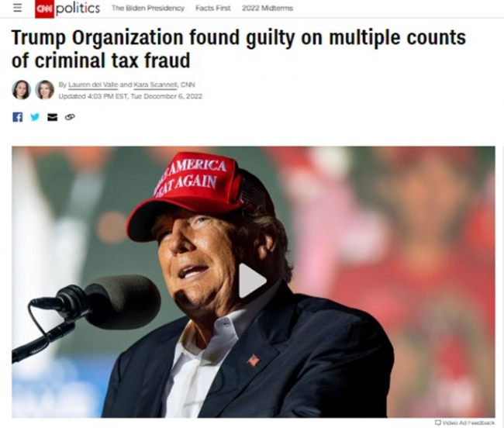Open The Biden Presidency section
504x428 pixels.
(148, 9)
